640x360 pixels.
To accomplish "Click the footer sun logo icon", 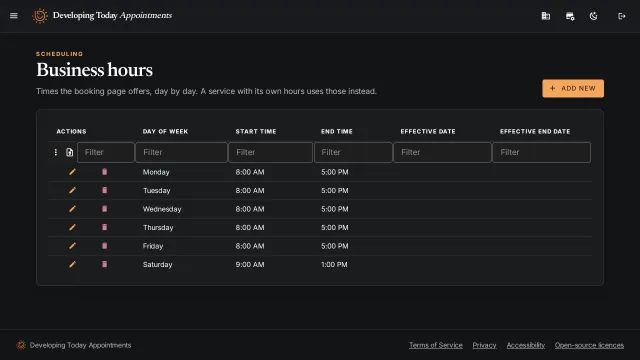I will coord(21,345).
